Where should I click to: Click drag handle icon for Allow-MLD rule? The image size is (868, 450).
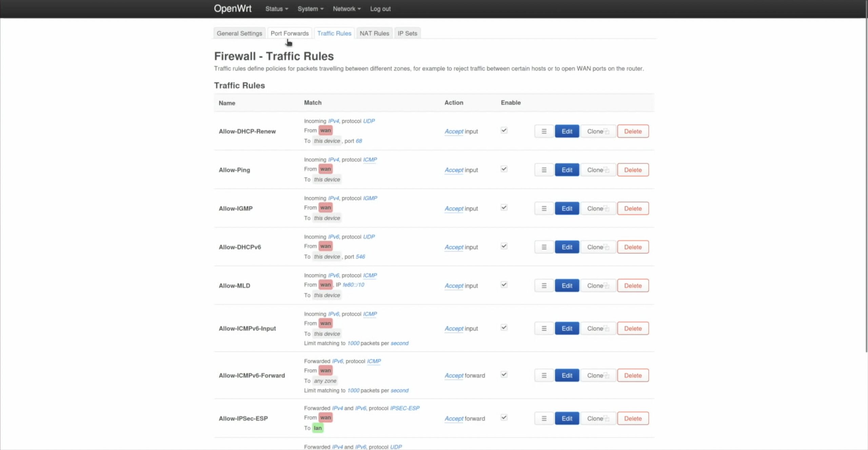[x=544, y=286]
